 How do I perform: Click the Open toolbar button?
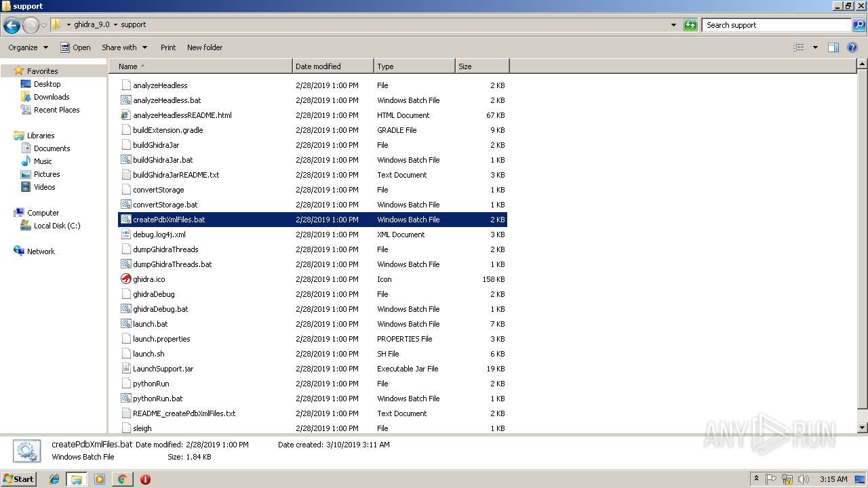click(75, 47)
